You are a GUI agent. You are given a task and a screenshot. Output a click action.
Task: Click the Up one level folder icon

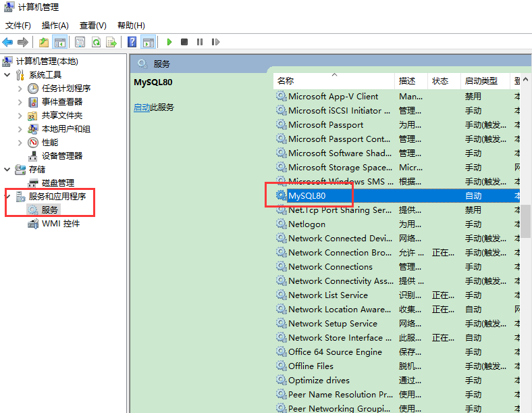coord(44,42)
